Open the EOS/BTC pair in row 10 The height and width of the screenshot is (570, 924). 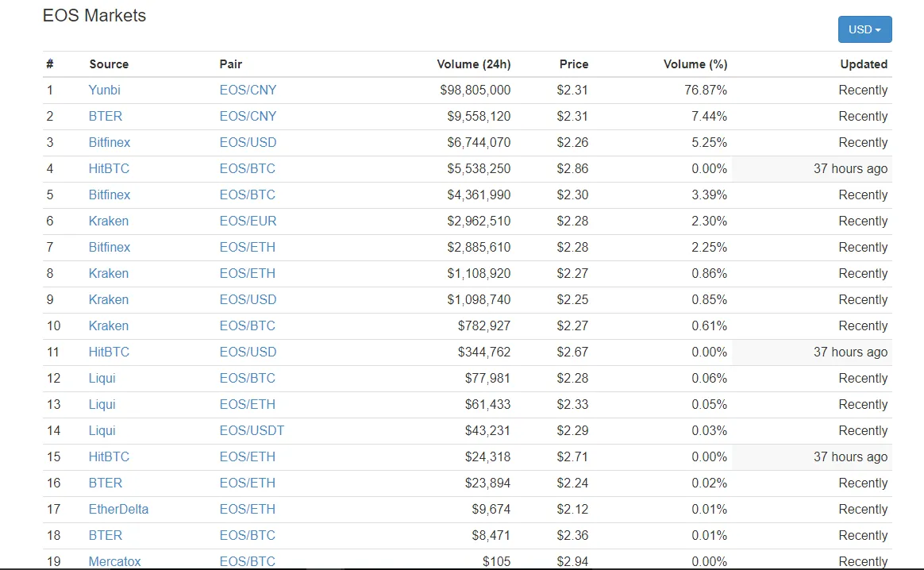click(x=248, y=326)
